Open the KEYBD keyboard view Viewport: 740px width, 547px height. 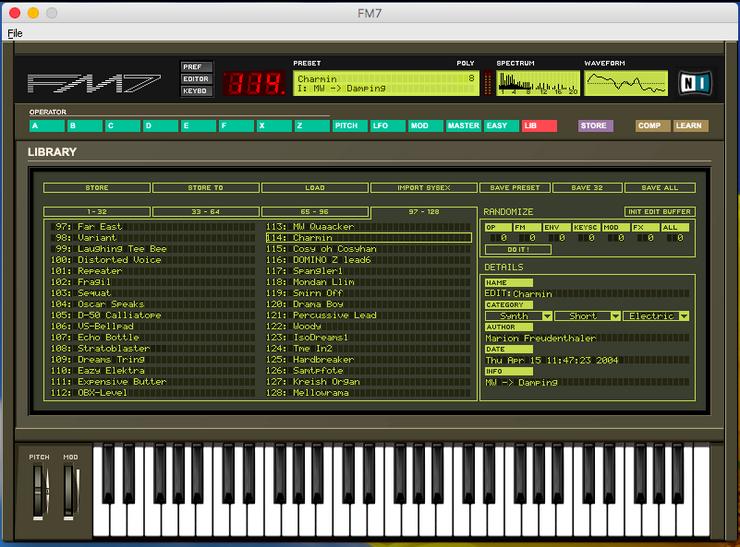click(x=195, y=91)
